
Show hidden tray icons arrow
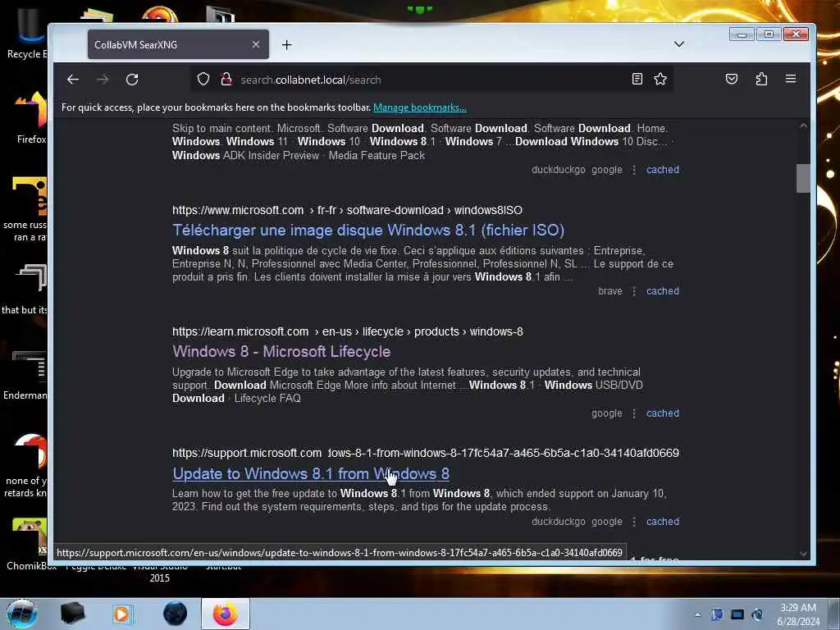pos(697,614)
